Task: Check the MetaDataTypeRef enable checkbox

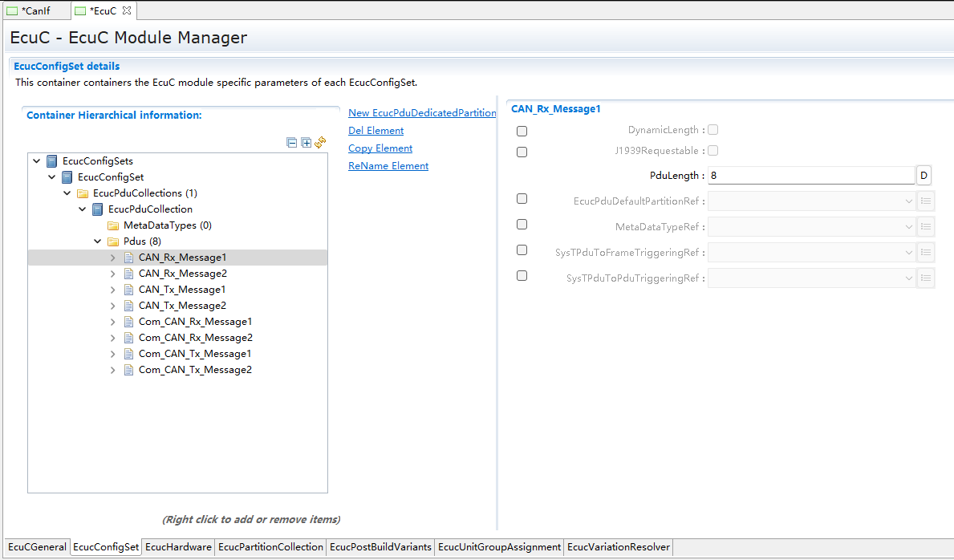Action: (522, 225)
